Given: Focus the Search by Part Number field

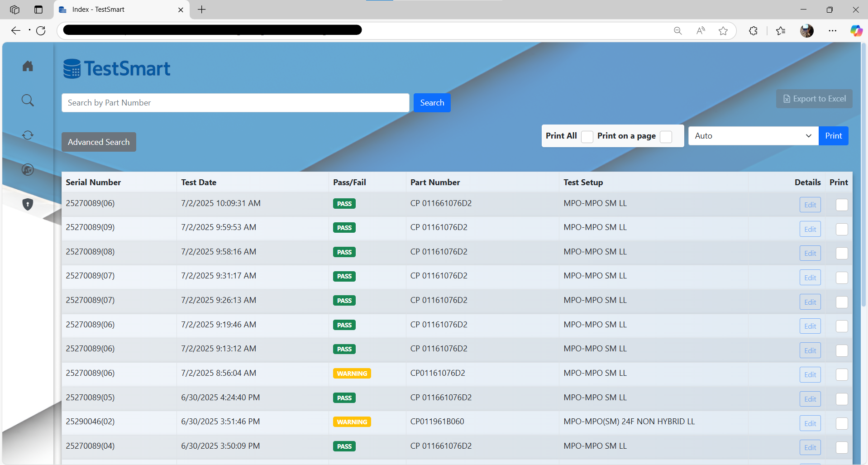Looking at the screenshot, I should 235,103.
